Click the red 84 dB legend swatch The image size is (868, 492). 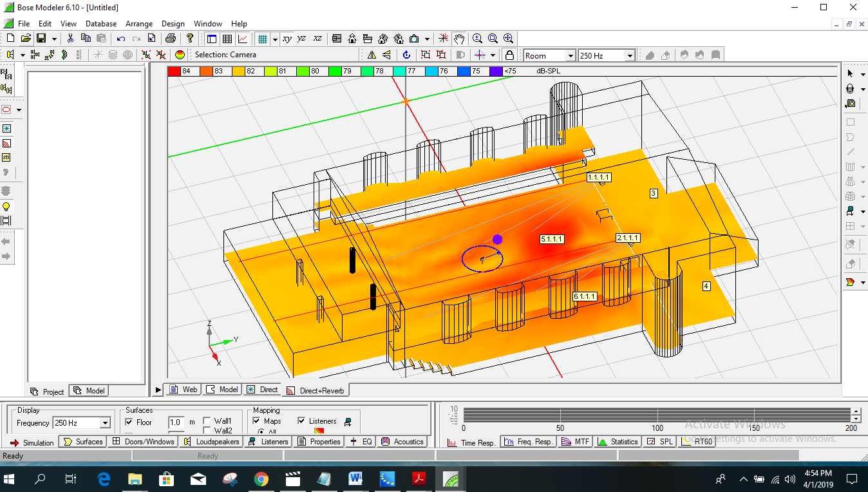click(x=174, y=71)
